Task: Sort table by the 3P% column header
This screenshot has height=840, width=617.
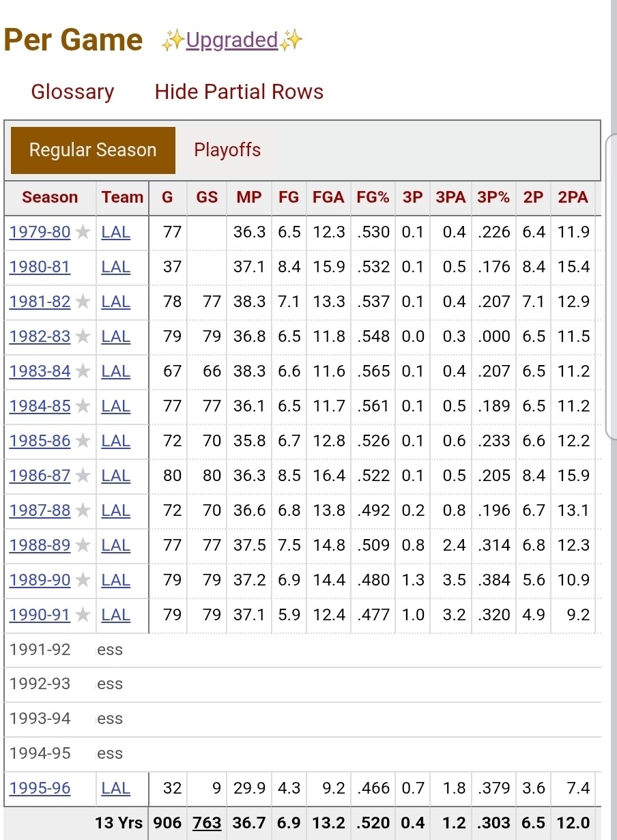Action: [493, 197]
